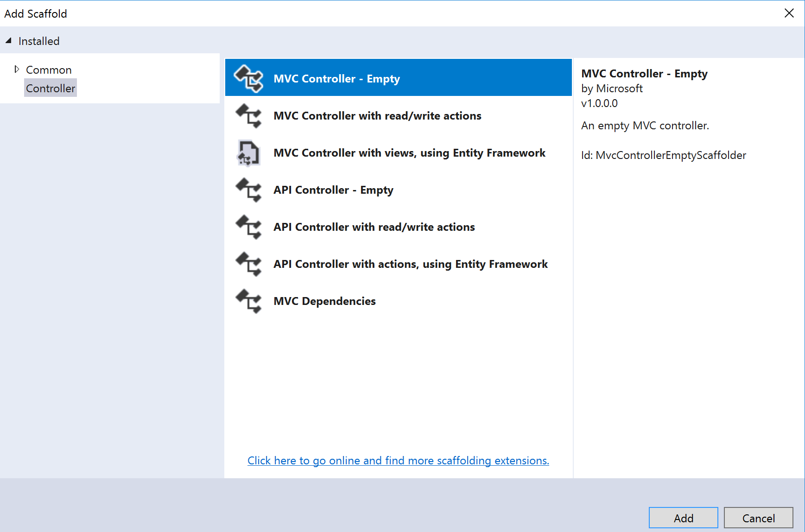This screenshot has width=805, height=532.
Task: Click the Add button
Action: tap(683, 518)
